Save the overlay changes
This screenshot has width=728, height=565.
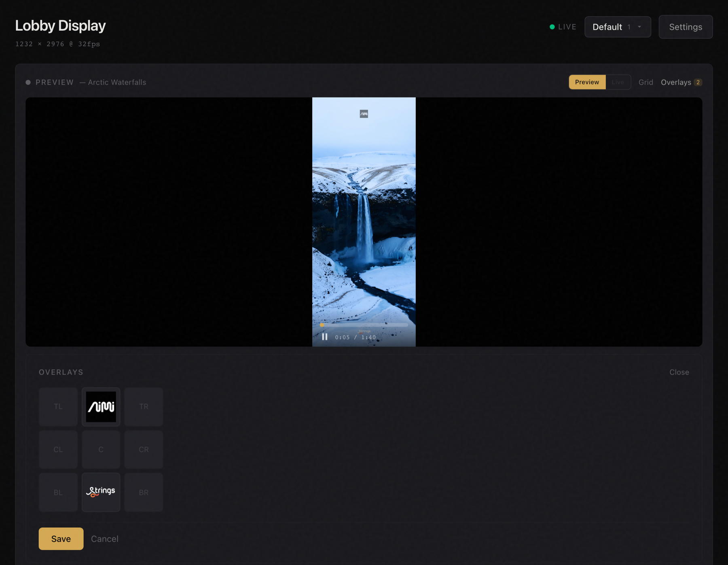pos(61,539)
